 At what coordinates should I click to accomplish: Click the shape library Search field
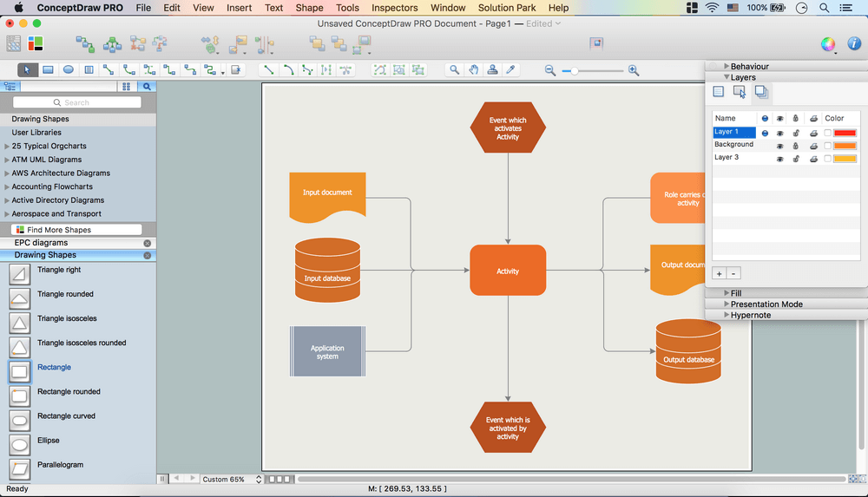click(77, 102)
